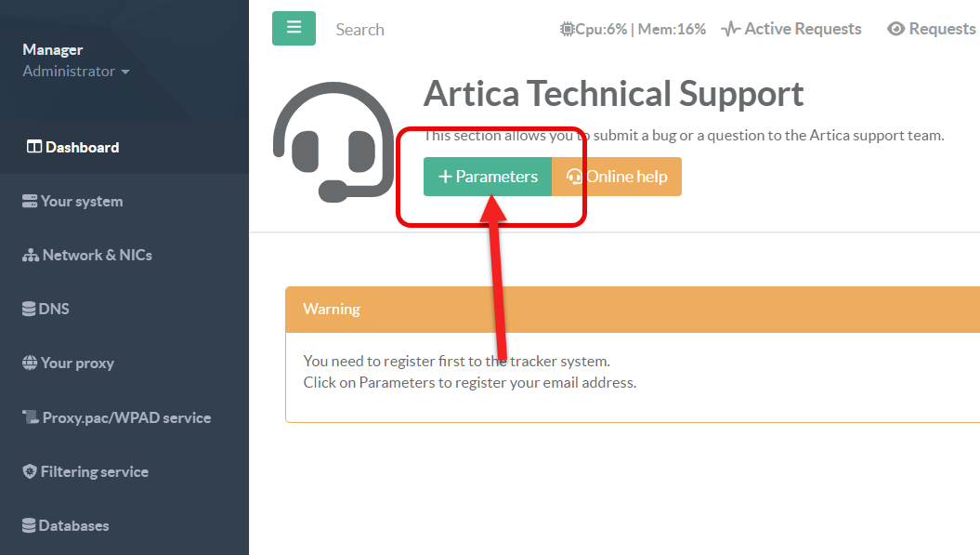Click the Proxy.pac/WPAD scroll icon
Viewport: 980px width, 555px height.
(x=31, y=418)
